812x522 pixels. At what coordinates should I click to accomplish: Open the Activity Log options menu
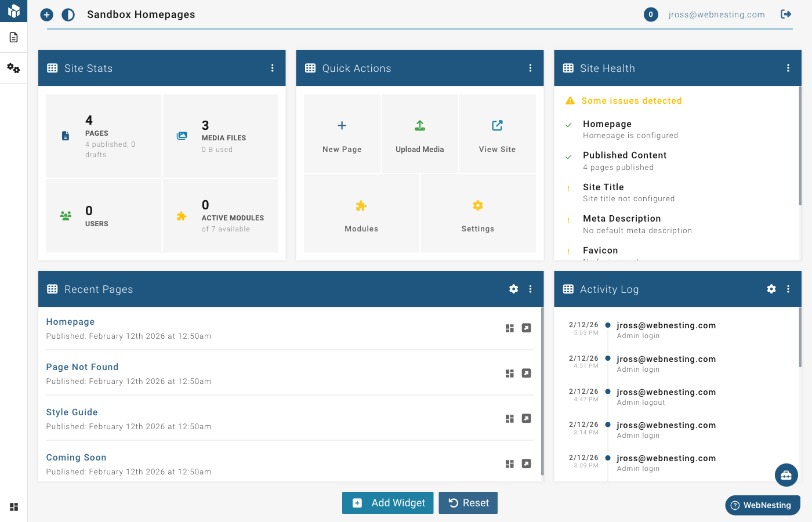tap(788, 289)
